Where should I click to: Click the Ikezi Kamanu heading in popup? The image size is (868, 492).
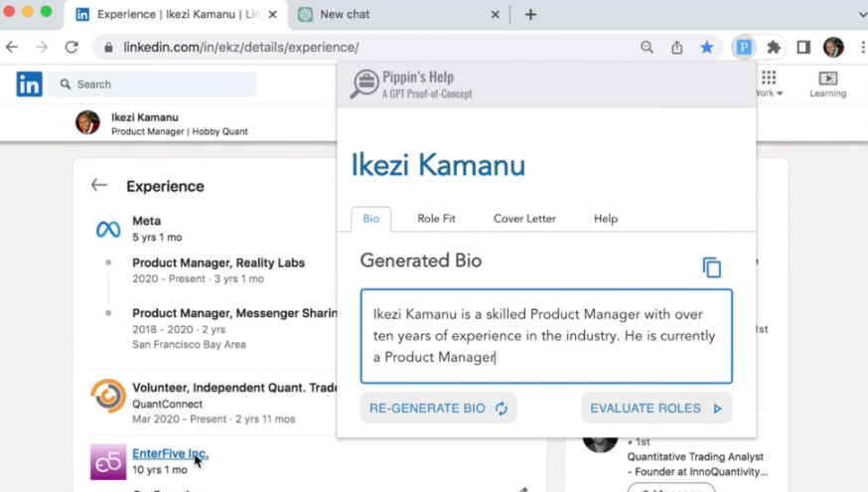438,165
